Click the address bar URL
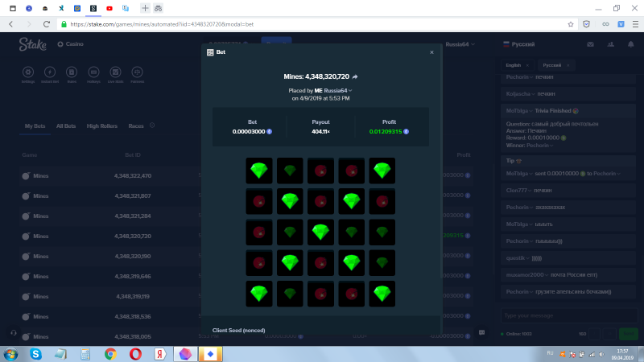This screenshot has height=362, width=644. coord(162,24)
